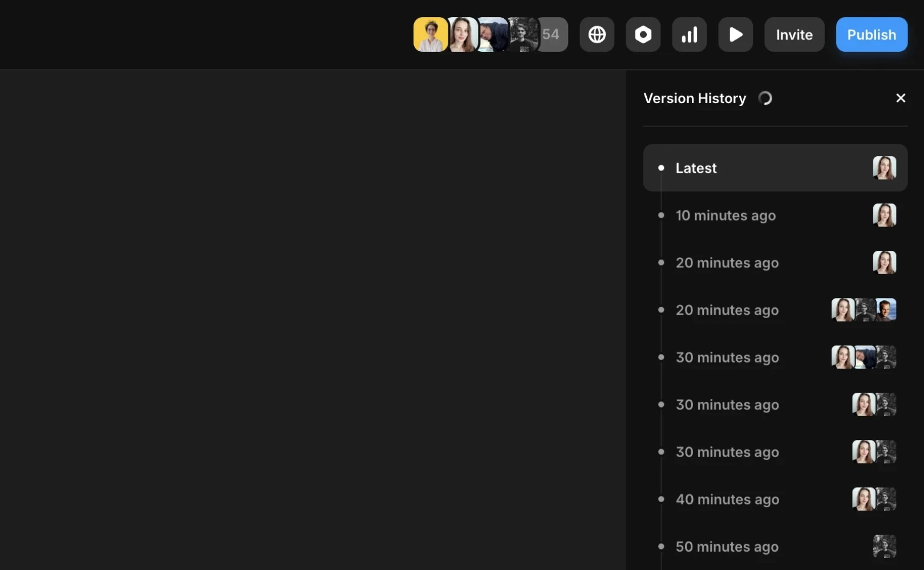Click the avatar on the 10 minutes ago row
Viewport: 924px width, 570px height.
(x=884, y=215)
